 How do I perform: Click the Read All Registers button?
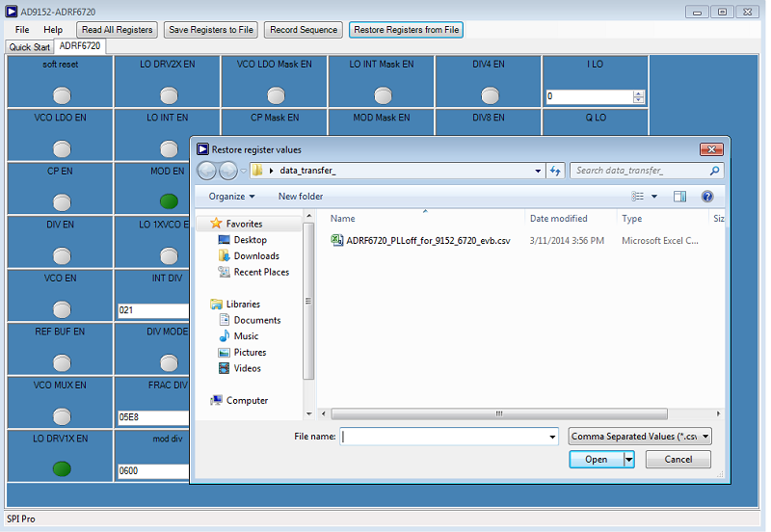(x=118, y=30)
